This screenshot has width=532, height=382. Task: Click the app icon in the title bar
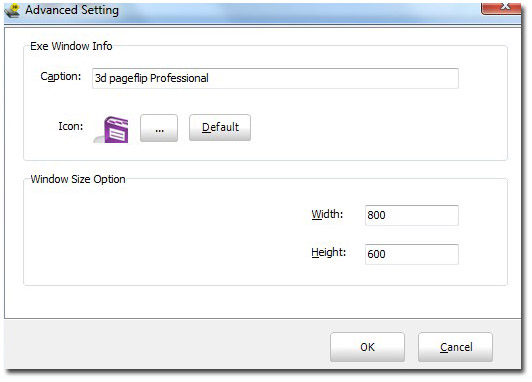point(12,10)
